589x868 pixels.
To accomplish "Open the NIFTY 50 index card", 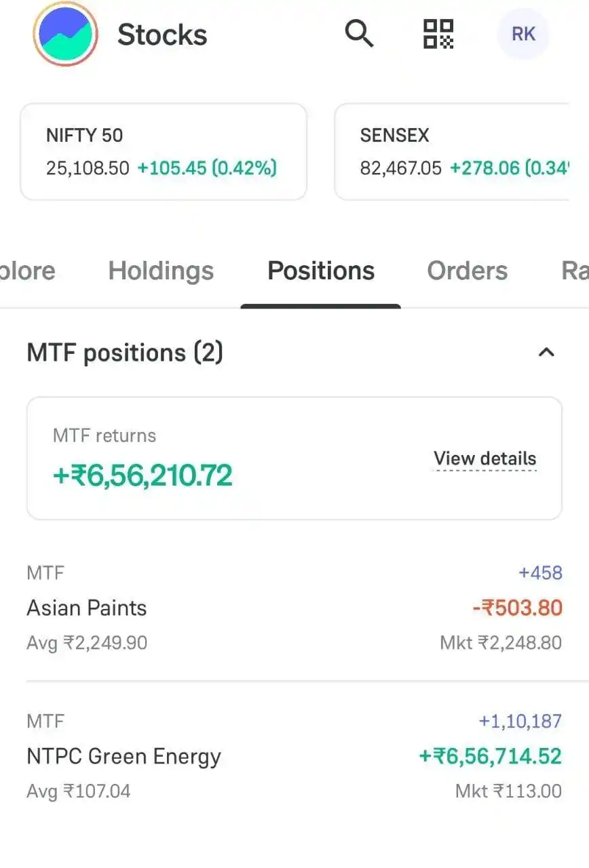I will point(164,152).
